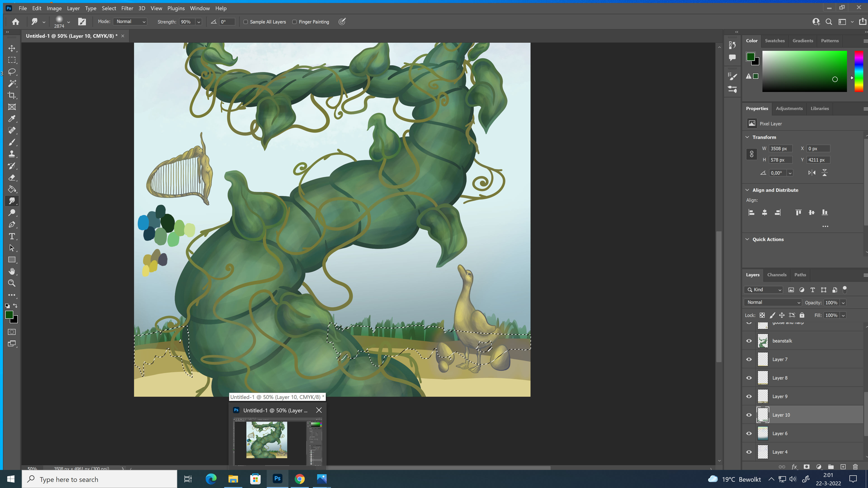
Task: Switch to the Swatches tab
Action: [775, 41]
